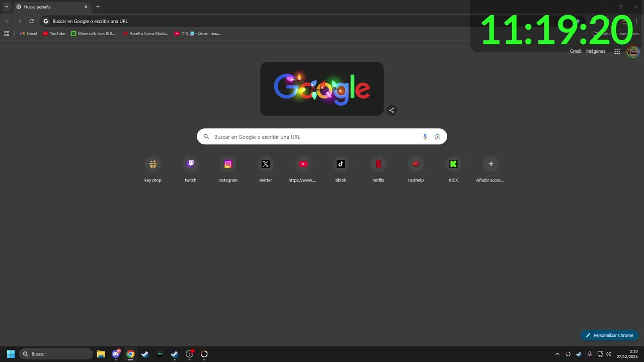Open the taskbar clock showing 2:10
The image size is (644, 362).
(626, 354)
